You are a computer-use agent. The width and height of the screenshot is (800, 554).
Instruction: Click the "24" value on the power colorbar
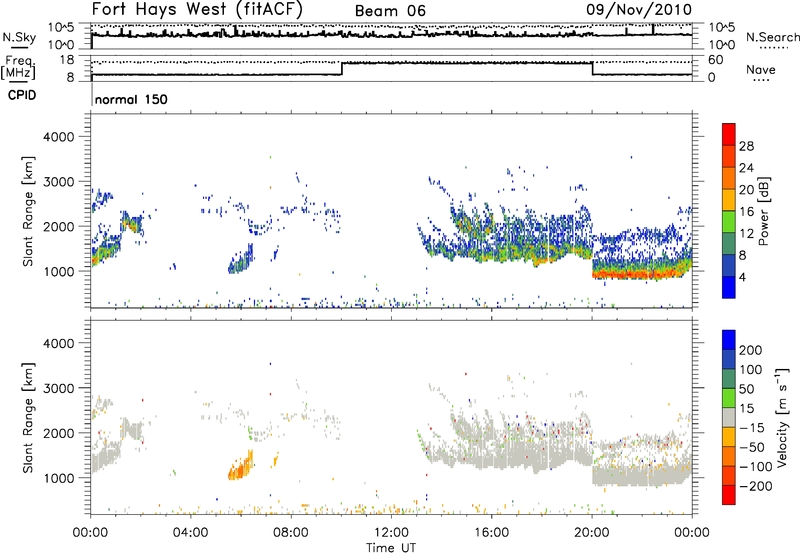click(746, 168)
